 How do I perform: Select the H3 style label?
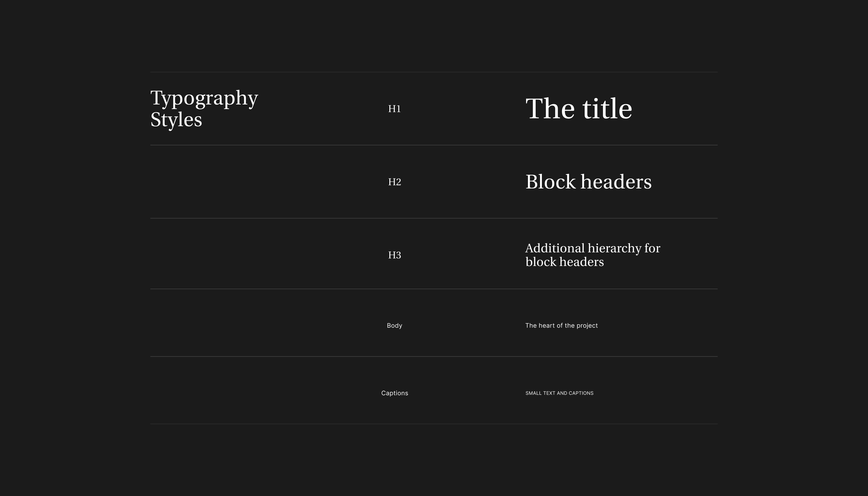coord(395,255)
